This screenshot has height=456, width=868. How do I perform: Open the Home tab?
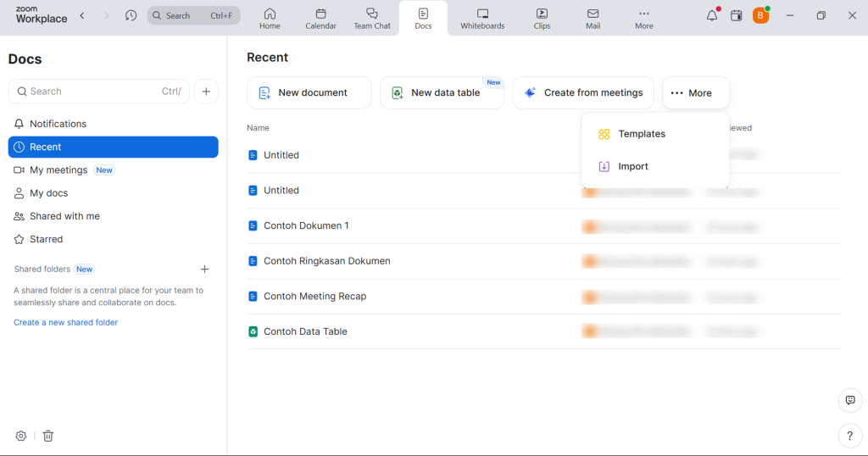pos(270,19)
